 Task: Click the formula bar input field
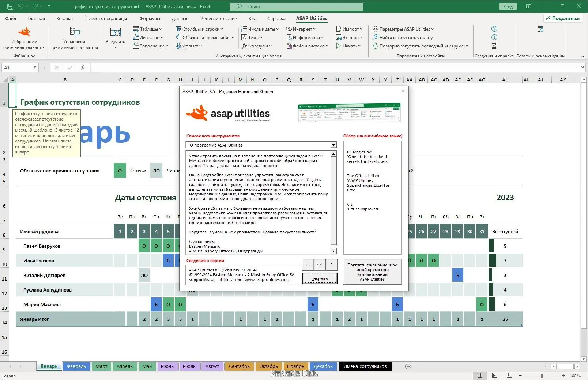pos(335,68)
